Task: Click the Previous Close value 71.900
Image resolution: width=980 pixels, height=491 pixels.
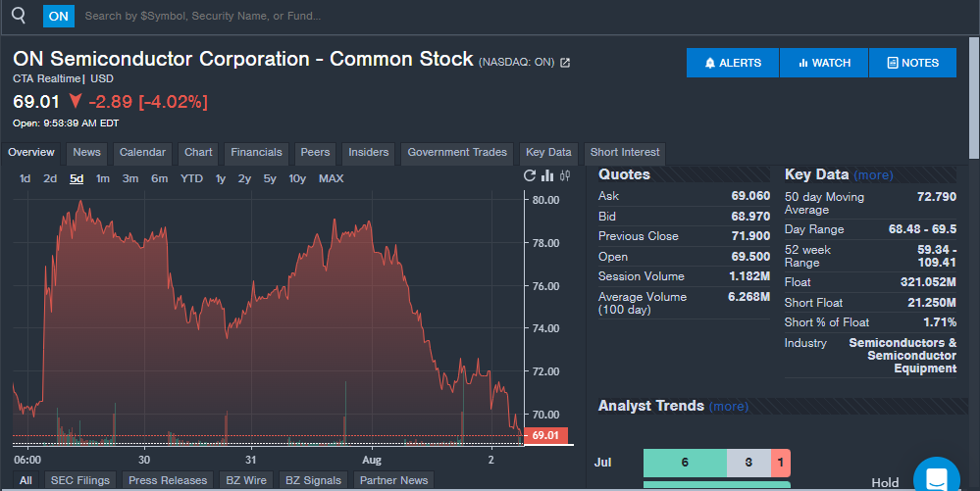Action: [750, 236]
